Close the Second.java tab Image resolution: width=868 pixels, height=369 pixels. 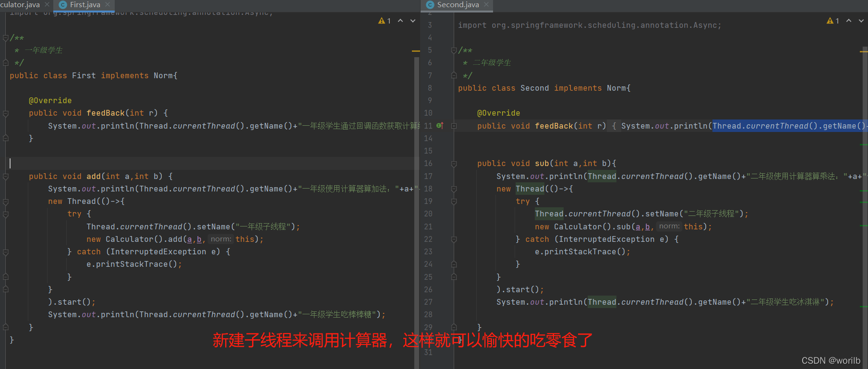pyautogui.click(x=486, y=4)
